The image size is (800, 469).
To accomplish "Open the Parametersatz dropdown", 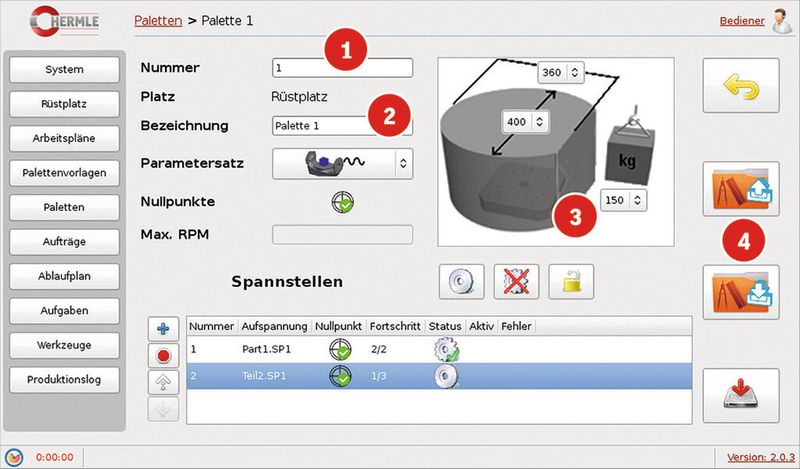I will (342, 163).
